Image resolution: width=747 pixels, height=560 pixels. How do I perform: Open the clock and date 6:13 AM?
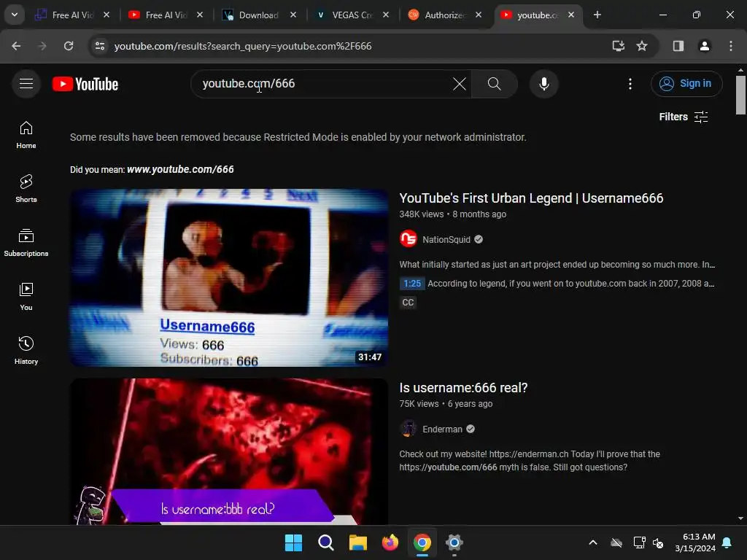[x=695, y=542]
